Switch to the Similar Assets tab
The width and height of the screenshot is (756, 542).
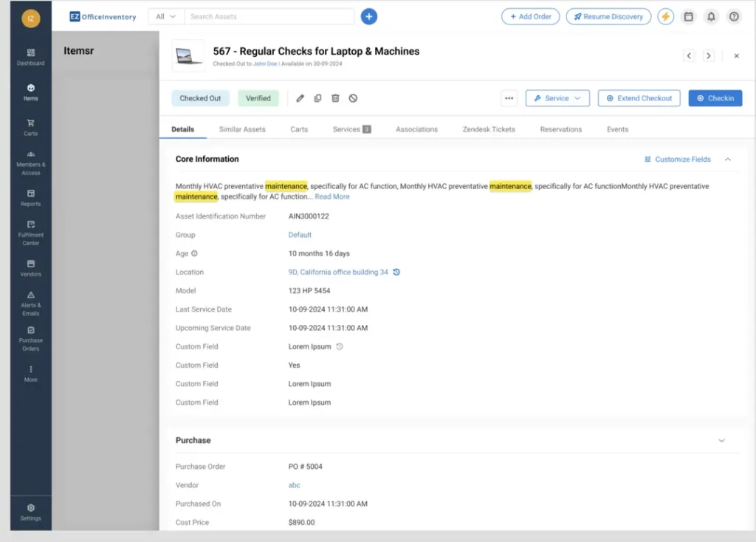(x=242, y=129)
